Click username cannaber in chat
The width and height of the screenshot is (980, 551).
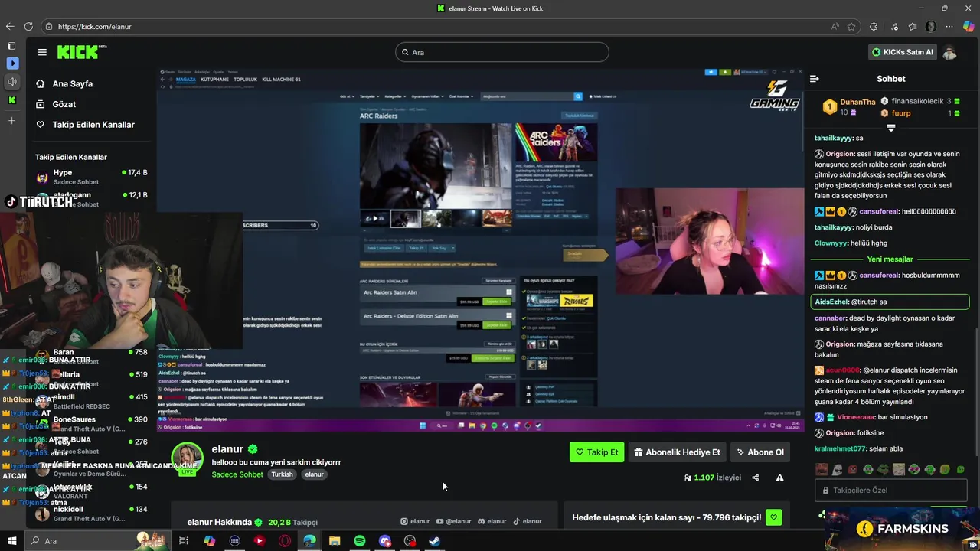(830, 318)
